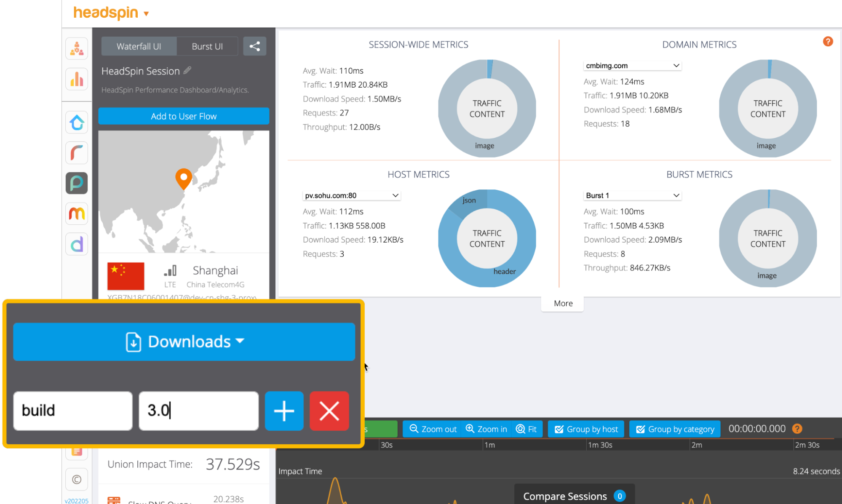Click the Add to User Flow button
Viewport: 842px width, 504px height.
184,116
